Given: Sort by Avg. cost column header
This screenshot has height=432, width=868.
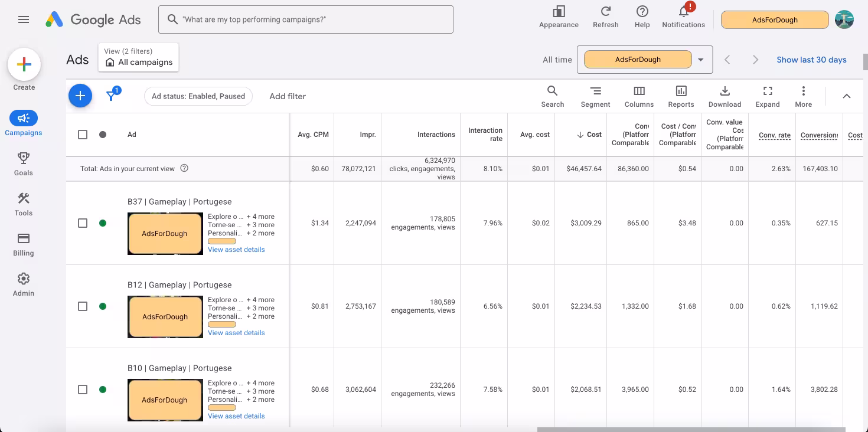Looking at the screenshot, I should tap(535, 135).
